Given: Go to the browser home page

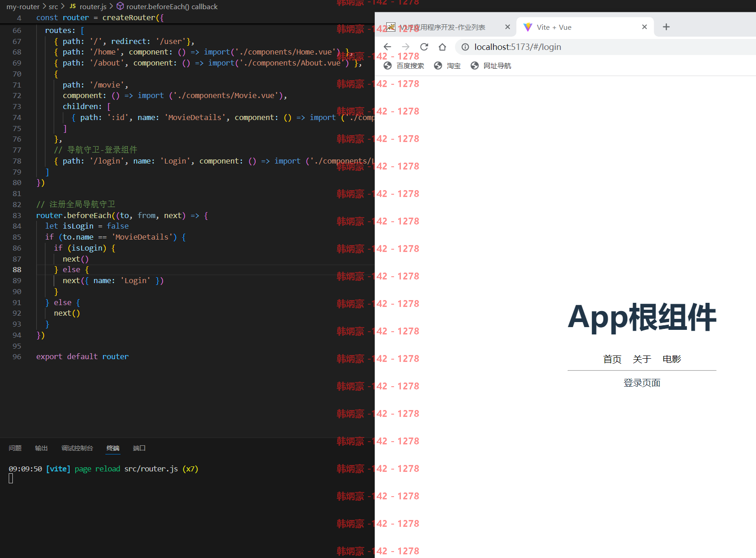Looking at the screenshot, I should [442, 47].
